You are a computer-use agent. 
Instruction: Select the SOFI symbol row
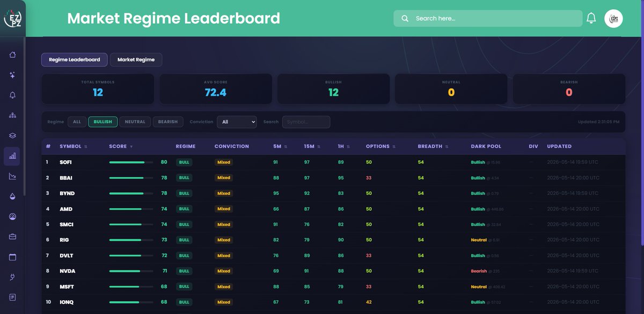[x=333, y=162]
